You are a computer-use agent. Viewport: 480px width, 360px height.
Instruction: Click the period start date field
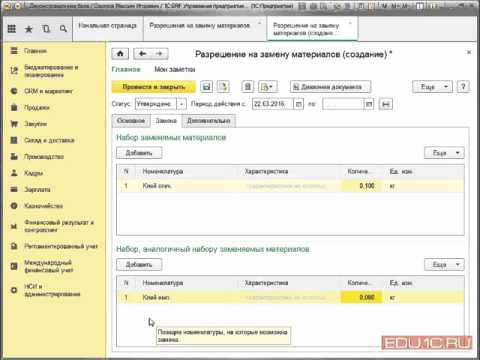[x=273, y=104]
